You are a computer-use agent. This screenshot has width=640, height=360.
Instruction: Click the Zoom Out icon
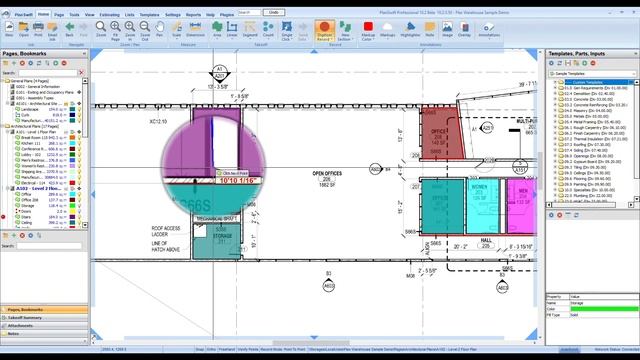pos(144,30)
